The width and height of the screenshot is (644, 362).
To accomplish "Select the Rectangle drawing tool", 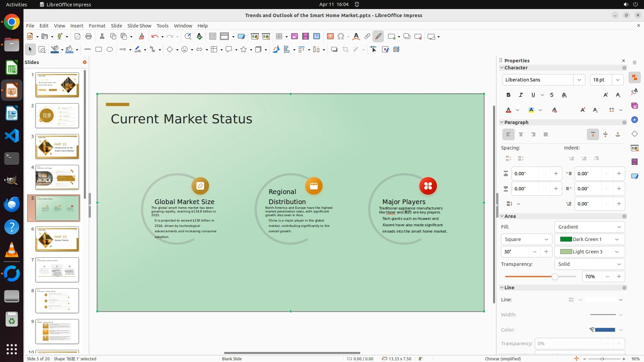I will (x=99, y=50).
